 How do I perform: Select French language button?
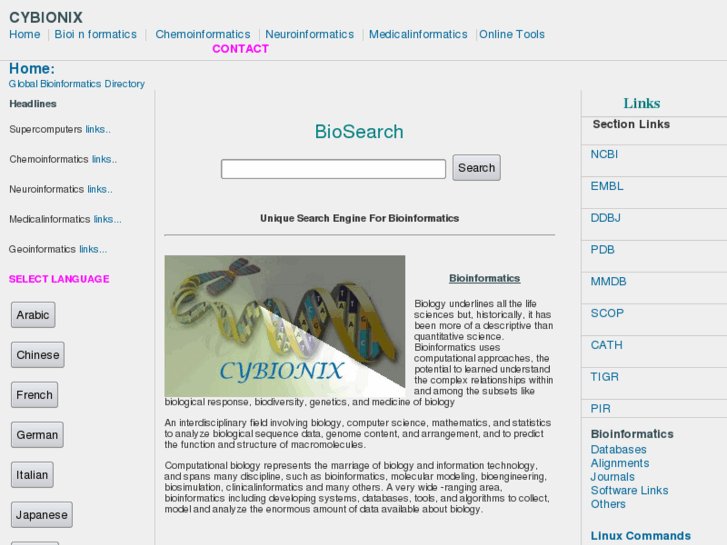pyautogui.click(x=34, y=395)
